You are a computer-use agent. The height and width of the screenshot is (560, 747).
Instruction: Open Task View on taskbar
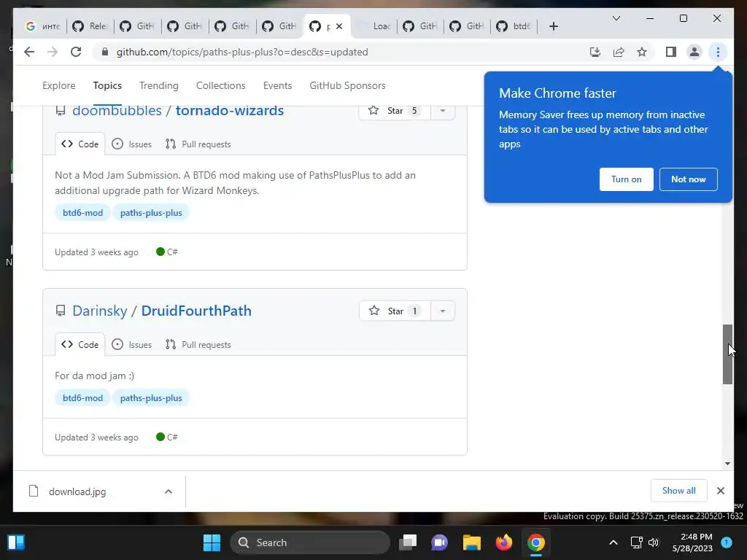point(408,542)
